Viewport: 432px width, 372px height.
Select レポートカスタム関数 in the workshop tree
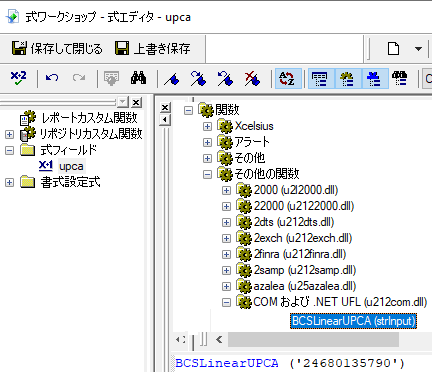tap(89, 118)
